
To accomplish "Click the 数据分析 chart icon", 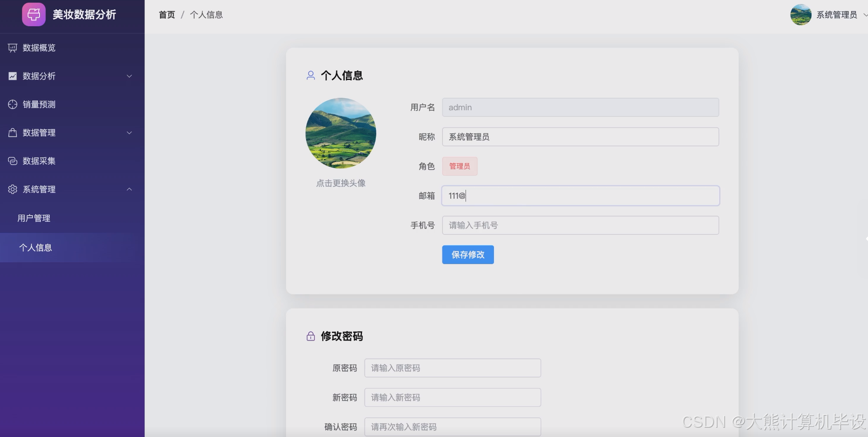I will [12, 76].
